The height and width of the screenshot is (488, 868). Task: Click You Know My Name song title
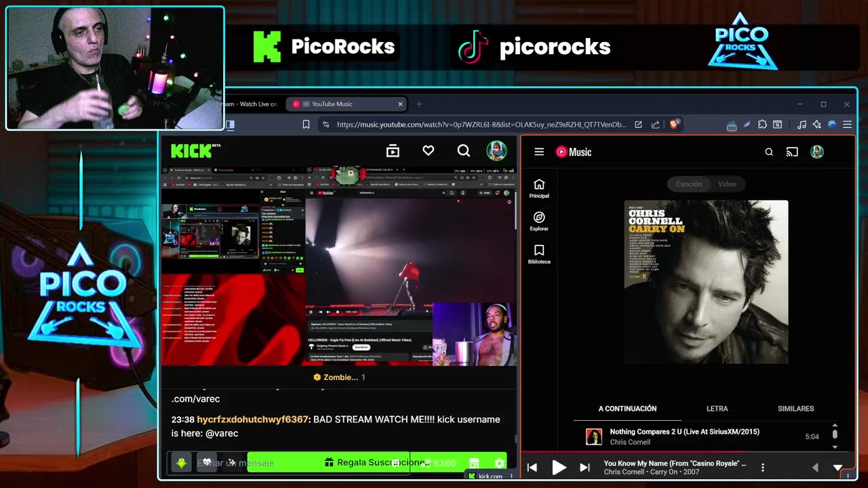[x=675, y=464]
